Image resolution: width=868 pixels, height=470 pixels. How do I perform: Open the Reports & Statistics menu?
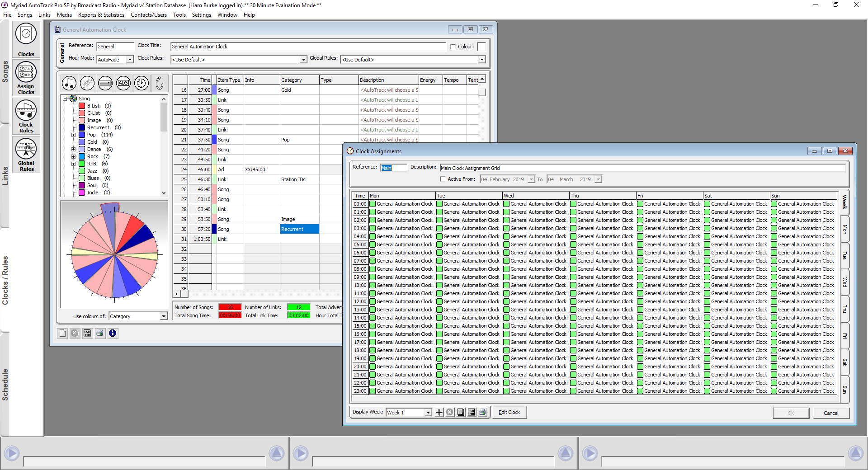101,15
